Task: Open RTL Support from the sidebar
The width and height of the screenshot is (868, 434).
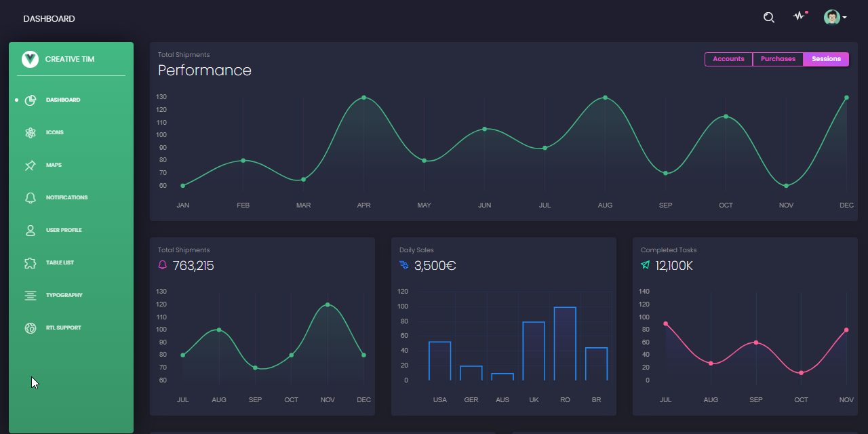Action: click(x=30, y=328)
